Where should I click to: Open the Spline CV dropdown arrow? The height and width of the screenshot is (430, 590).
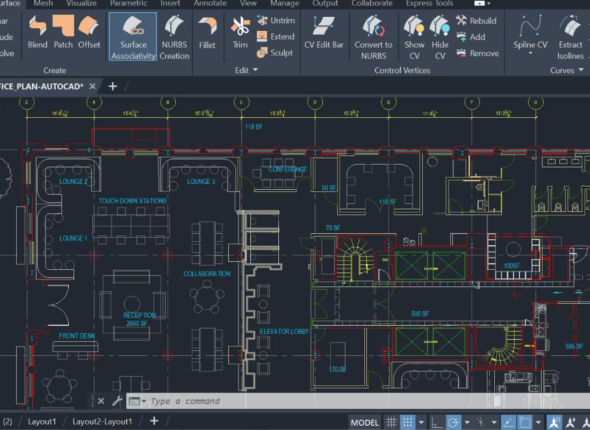click(531, 53)
